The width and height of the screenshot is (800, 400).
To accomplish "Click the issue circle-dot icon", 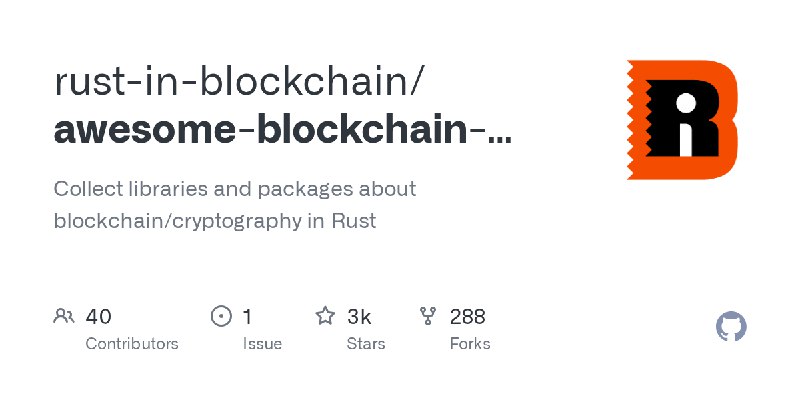I will coord(221,317).
